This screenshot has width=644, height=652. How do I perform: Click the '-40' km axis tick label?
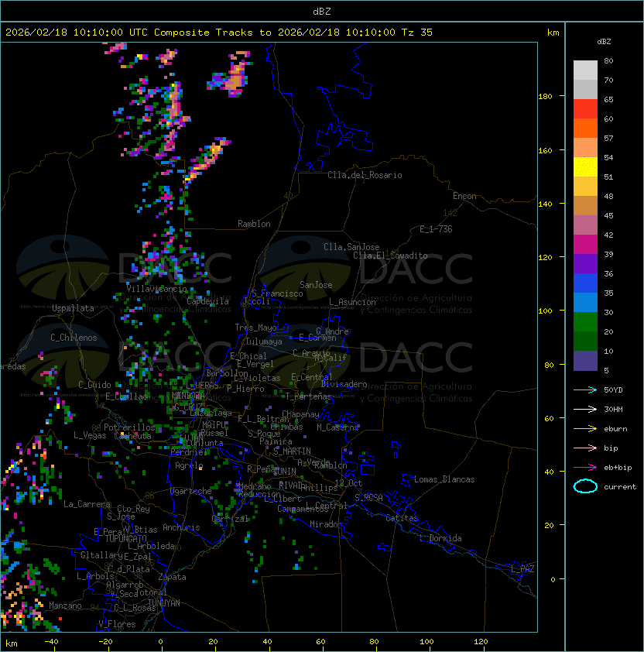pos(51,642)
